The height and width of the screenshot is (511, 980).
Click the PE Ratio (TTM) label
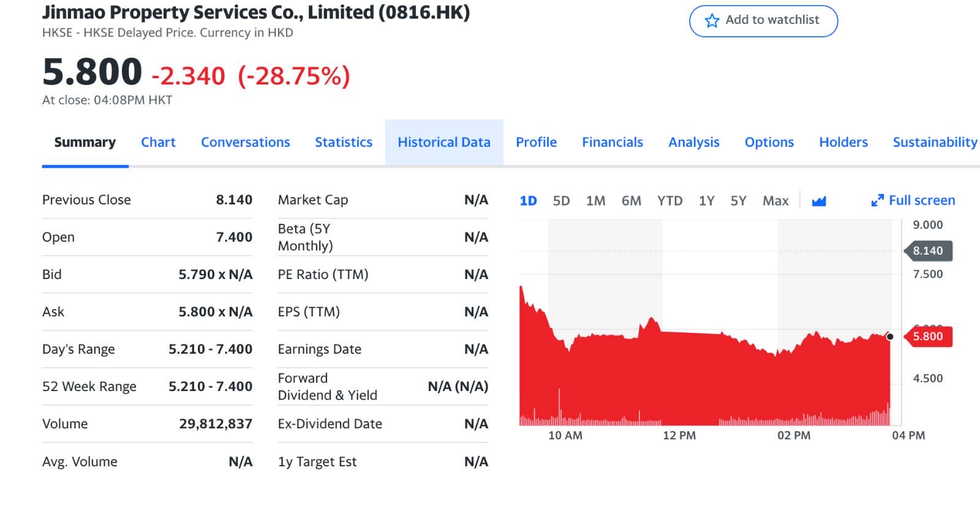point(323,274)
